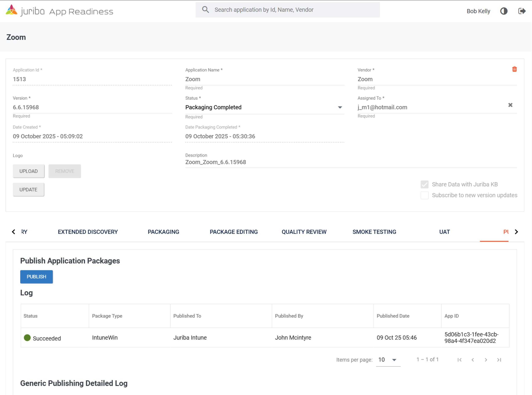Click the Upload logo button
The image size is (532, 395).
[x=28, y=171]
